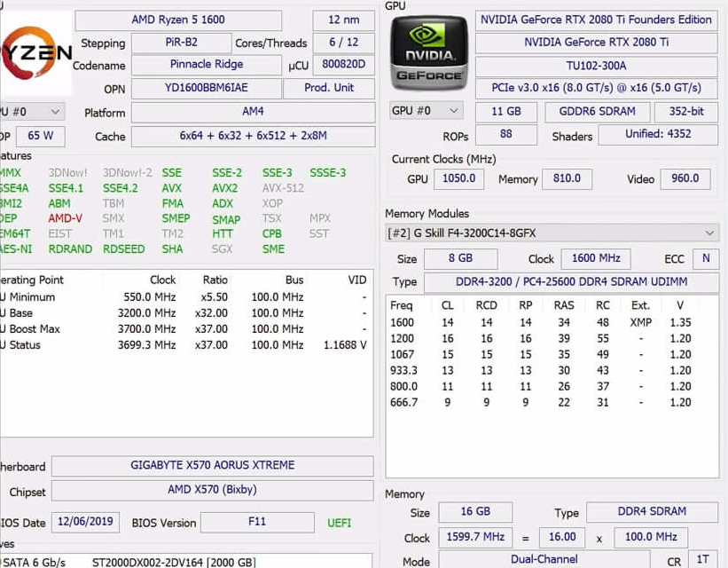The width and height of the screenshot is (728, 568).
Task: Click the AVX2 feature label
Action: [224, 188]
